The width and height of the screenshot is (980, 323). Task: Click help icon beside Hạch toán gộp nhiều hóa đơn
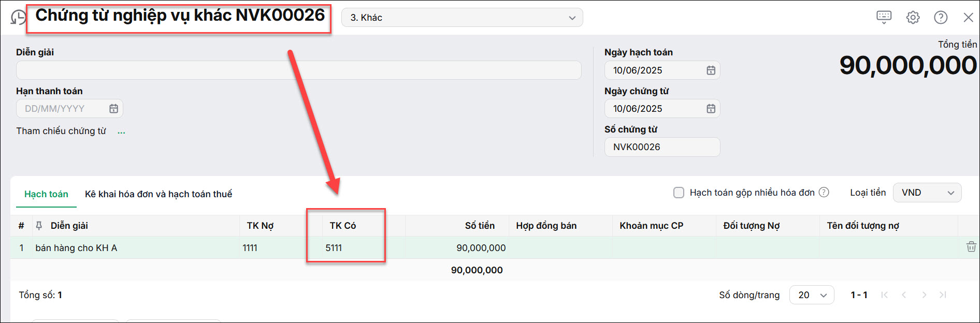[824, 193]
